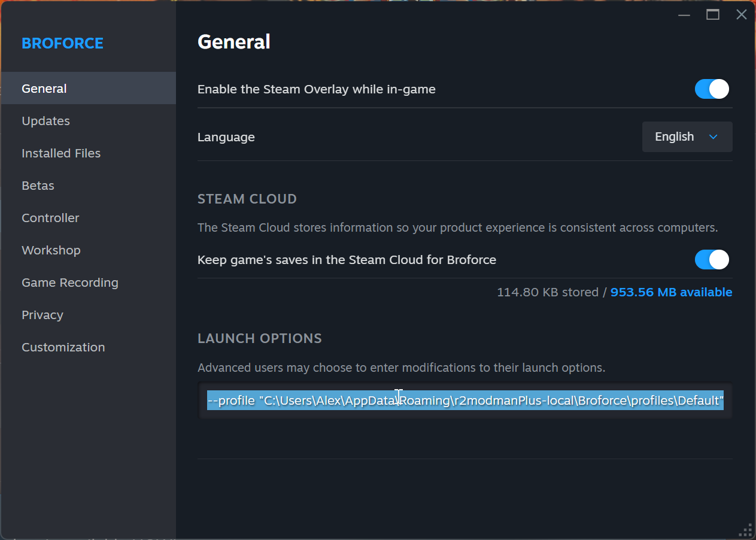756x540 pixels.
Task: Select the General section in the sidebar
Action: [44, 89]
